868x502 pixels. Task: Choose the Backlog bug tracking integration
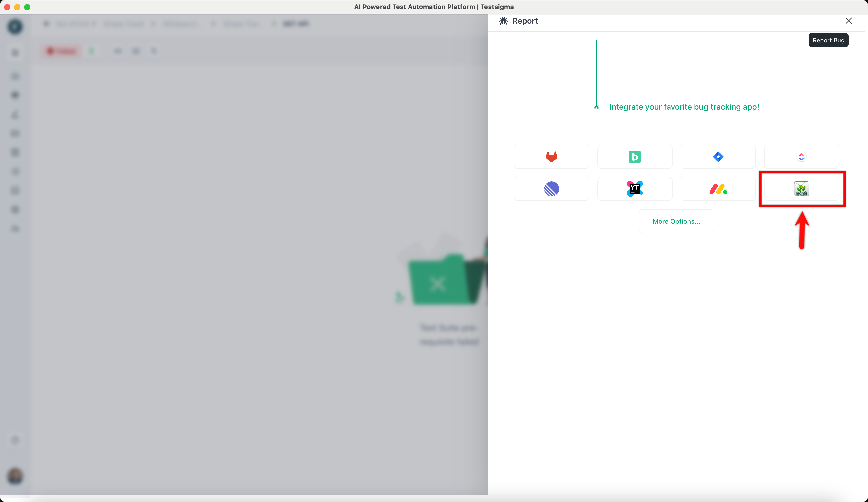[634, 157]
